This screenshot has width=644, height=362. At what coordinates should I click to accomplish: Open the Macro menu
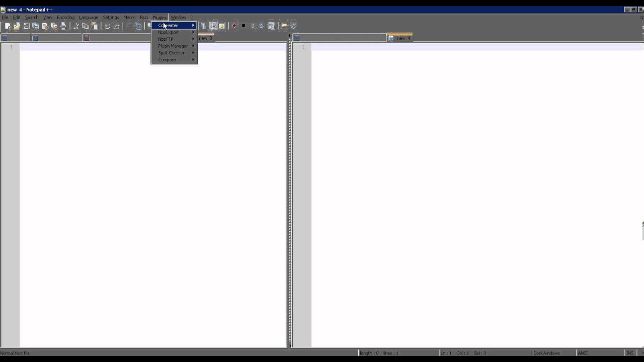(129, 18)
